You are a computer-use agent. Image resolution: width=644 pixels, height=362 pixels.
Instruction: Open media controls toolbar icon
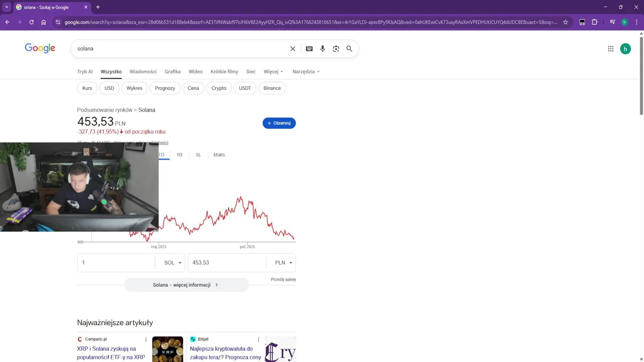[612, 22]
